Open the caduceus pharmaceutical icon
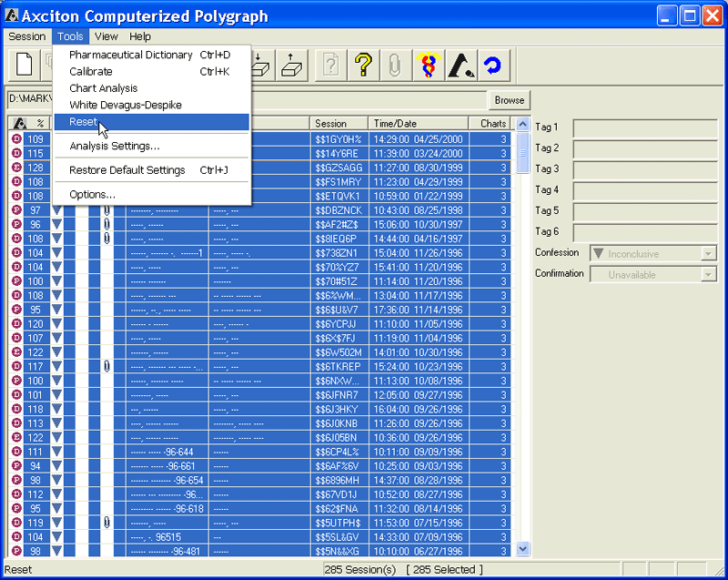Viewport: 728px width, 580px height. [x=428, y=65]
